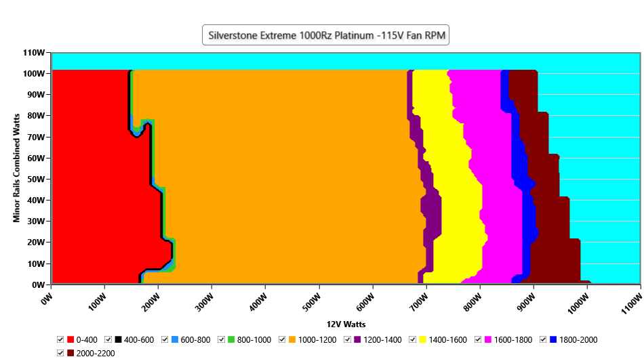Screen dimensions: 644x359
Task: Toggle the 600-800 legend checkbox
Action: click(165, 340)
